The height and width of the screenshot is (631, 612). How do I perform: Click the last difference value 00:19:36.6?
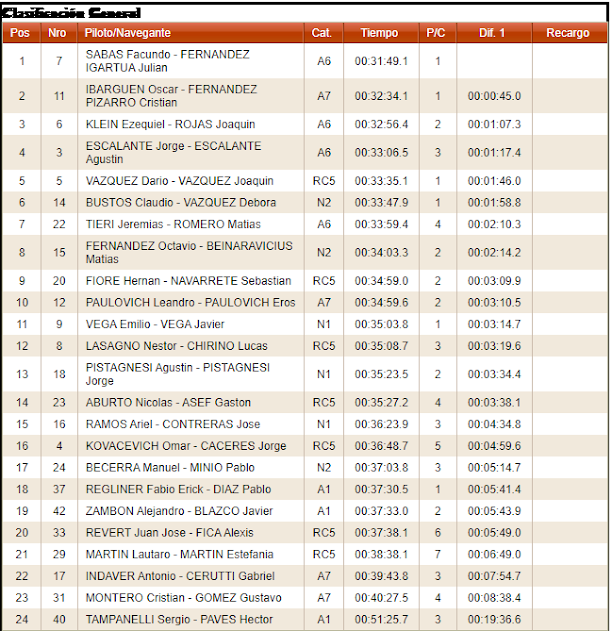[x=492, y=619]
